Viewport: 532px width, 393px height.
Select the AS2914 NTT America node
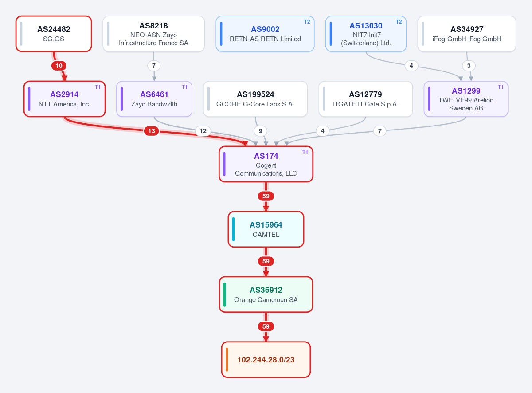tap(64, 99)
